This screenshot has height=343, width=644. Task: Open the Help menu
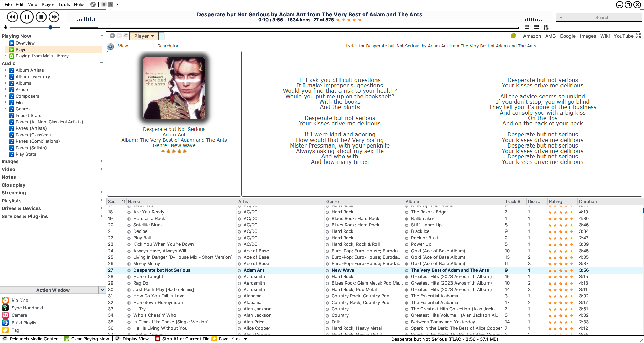point(79,4)
